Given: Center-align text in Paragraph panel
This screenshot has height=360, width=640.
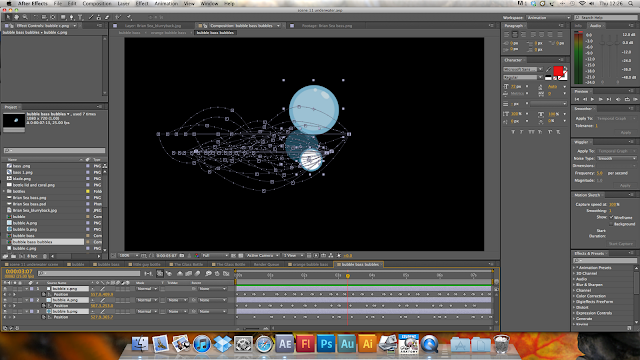Looking at the screenshot, I should 515,35.
